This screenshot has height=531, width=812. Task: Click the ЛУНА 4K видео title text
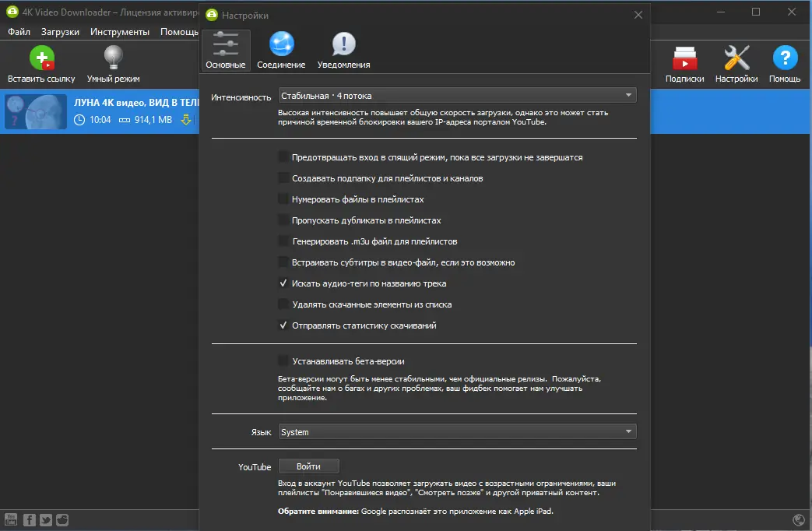pos(137,103)
